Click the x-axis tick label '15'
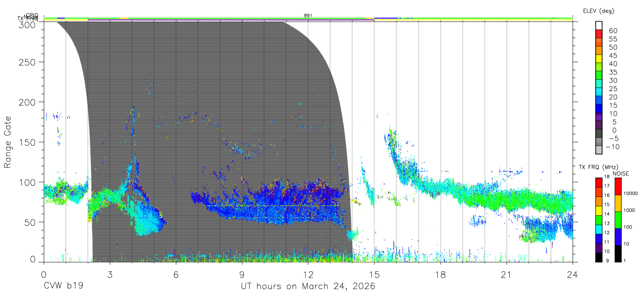The image size is (644, 297). tap(374, 274)
